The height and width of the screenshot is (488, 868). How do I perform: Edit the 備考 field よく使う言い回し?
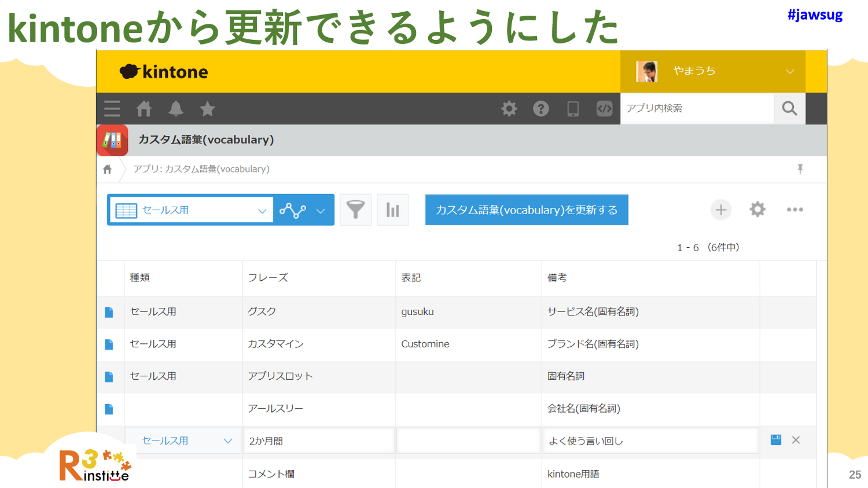pos(651,441)
